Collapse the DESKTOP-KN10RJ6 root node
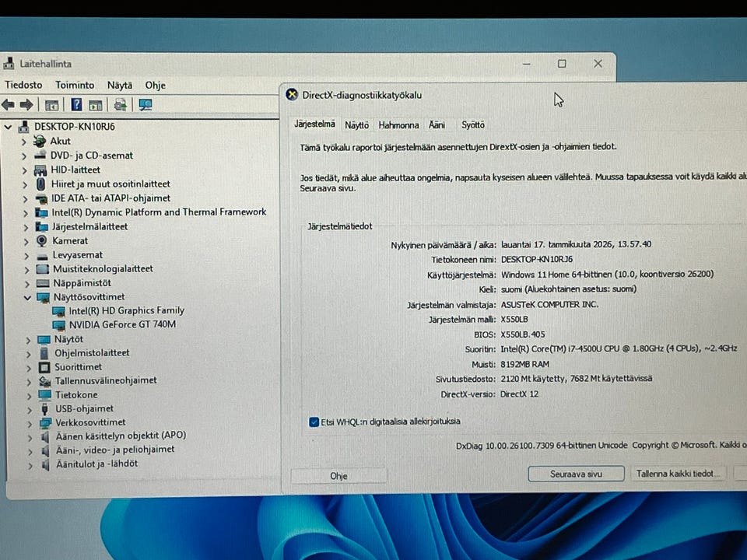The width and height of the screenshot is (747, 560). coord(8,127)
